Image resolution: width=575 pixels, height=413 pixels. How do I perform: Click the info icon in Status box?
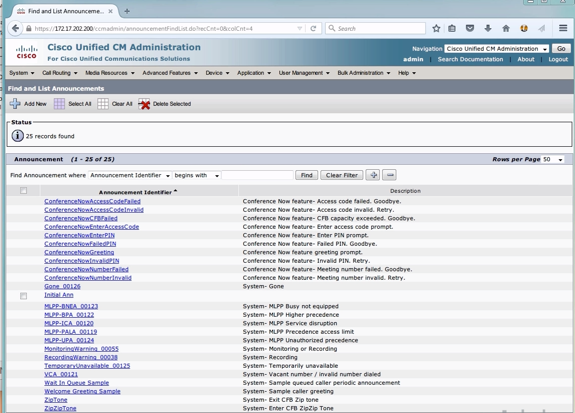click(x=18, y=136)
